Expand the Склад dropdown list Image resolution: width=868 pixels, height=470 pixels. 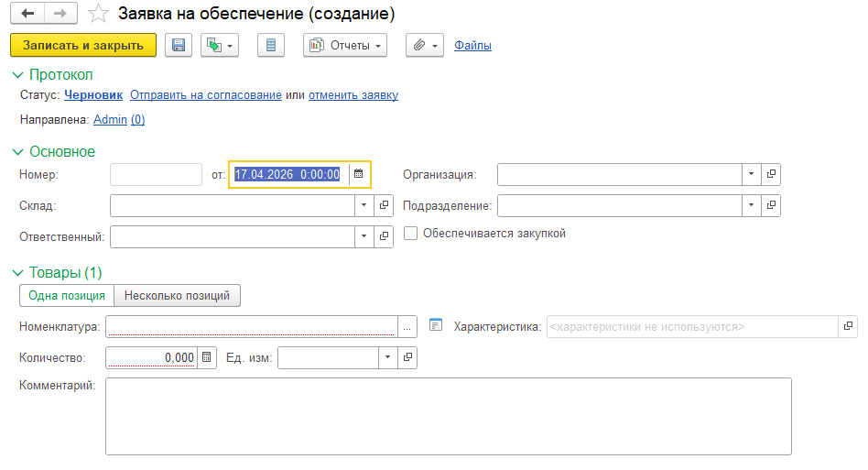(364, 206)
